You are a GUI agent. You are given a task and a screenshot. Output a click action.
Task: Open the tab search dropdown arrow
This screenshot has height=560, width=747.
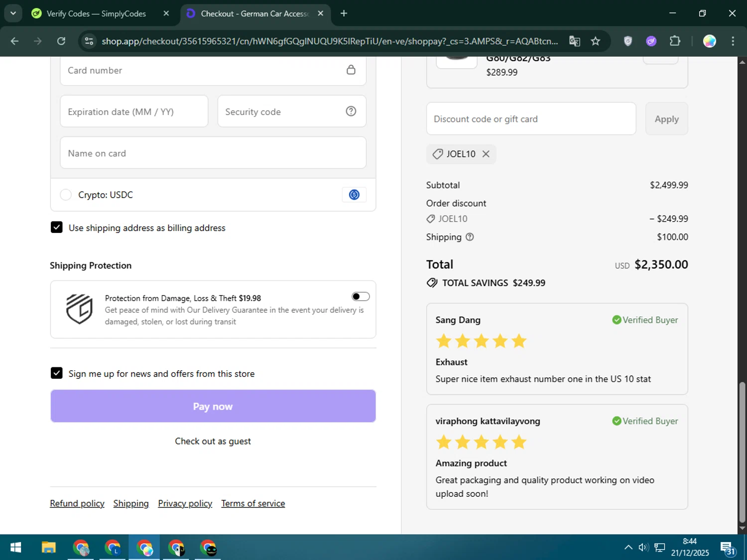(x=13, y=13)
